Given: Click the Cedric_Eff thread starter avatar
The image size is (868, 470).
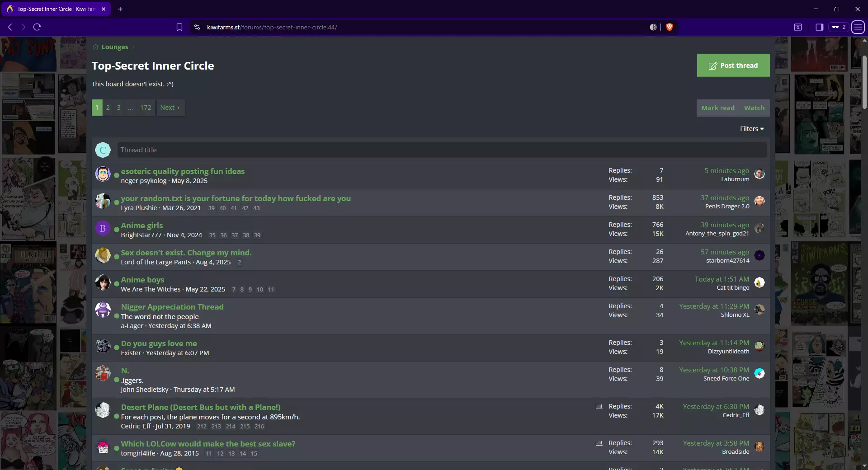Looking at the screenshot, I should 103,410.
